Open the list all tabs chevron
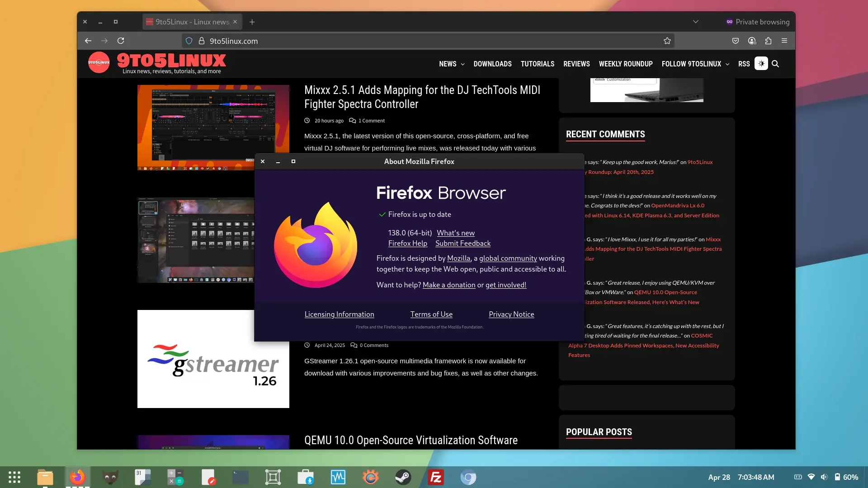Viewport: 868px width, 488px height. click(696, 22)
